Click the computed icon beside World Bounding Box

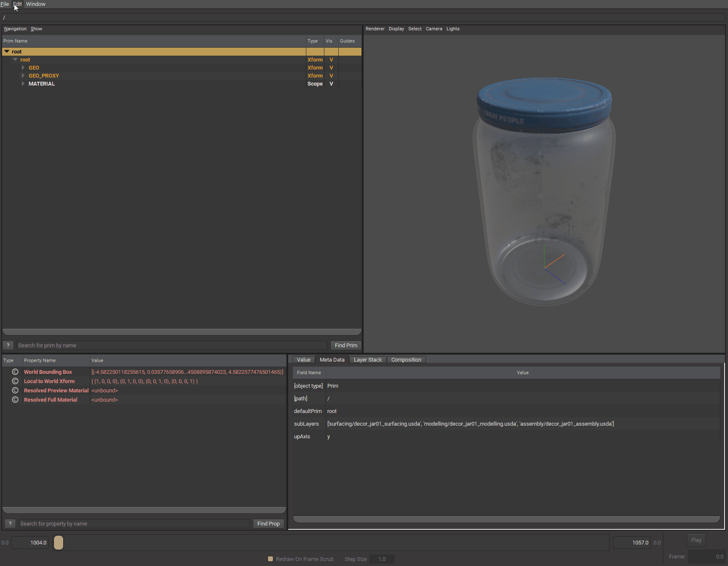coord(15,372)
